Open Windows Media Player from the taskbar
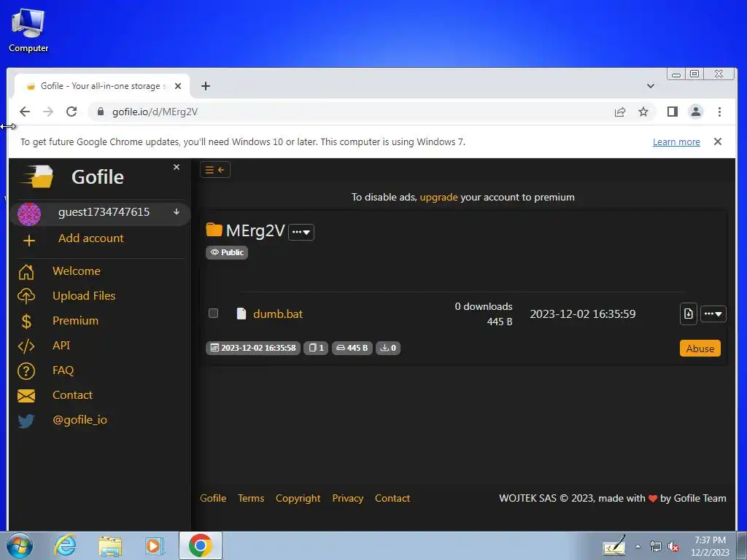The width and height of the screenshot is (747, 560). pos(155,545)
